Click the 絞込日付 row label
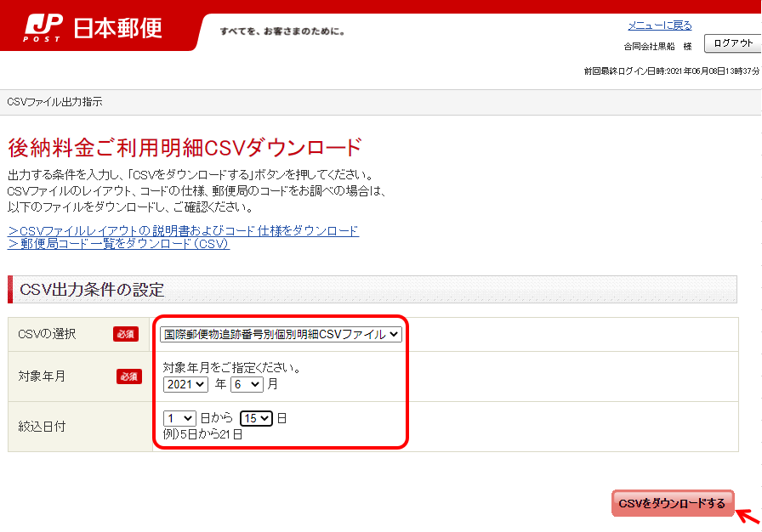Image resolution: width=762 pixels, height=532 pixels. [x=42, y=427]
